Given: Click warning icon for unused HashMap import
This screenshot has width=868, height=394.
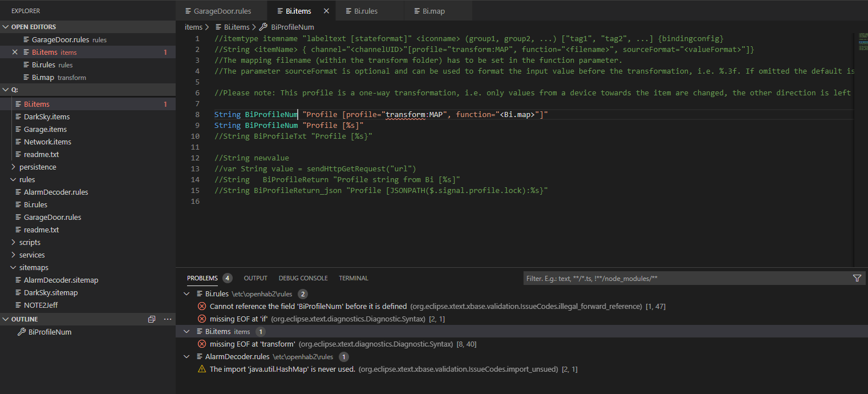Looking at the screenshot, I should tap(202, 369).
